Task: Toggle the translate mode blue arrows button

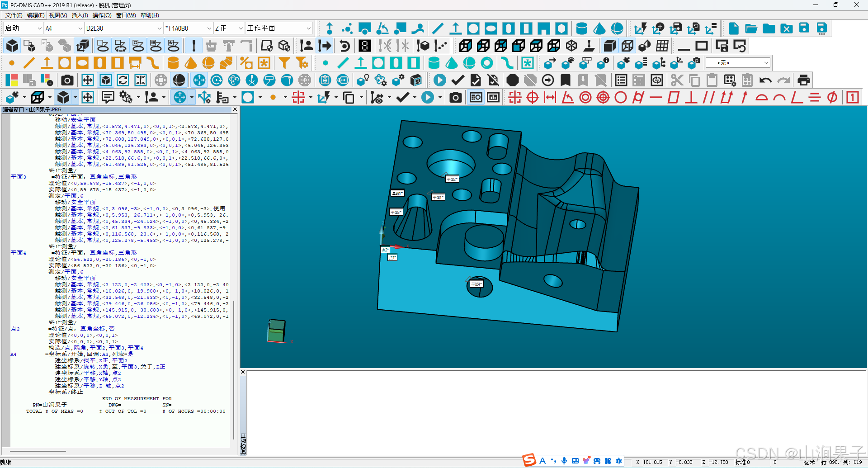Action: (x=199, y=80)
